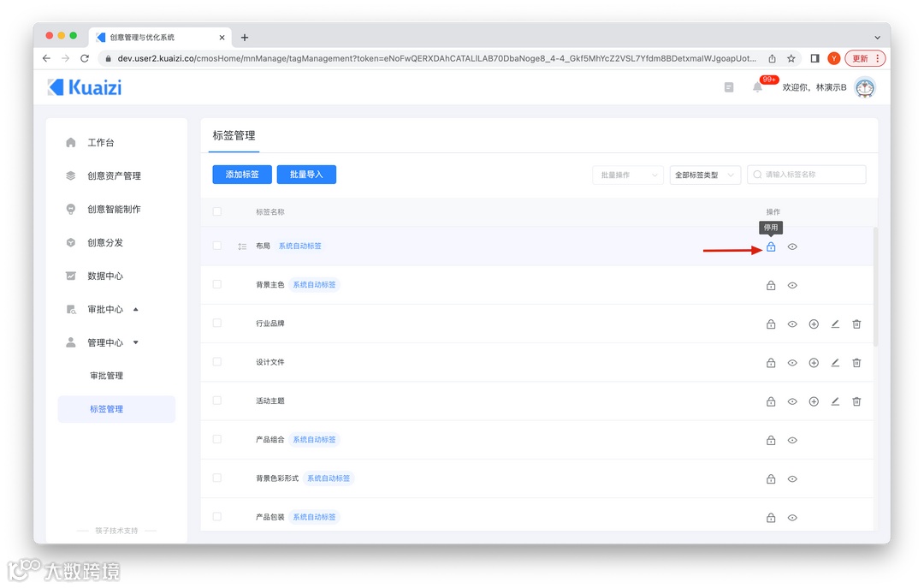Screen dimensions: 924x588
Task: Check the box for 布局 row
Action: click(x=216, y=246)
